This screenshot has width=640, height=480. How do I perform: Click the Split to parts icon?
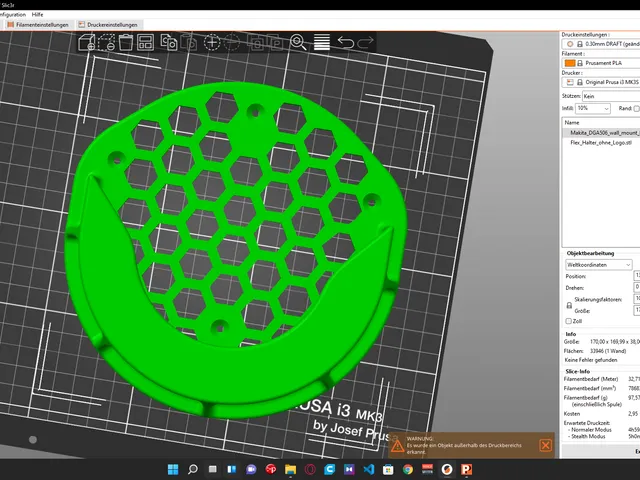(276, 42)
